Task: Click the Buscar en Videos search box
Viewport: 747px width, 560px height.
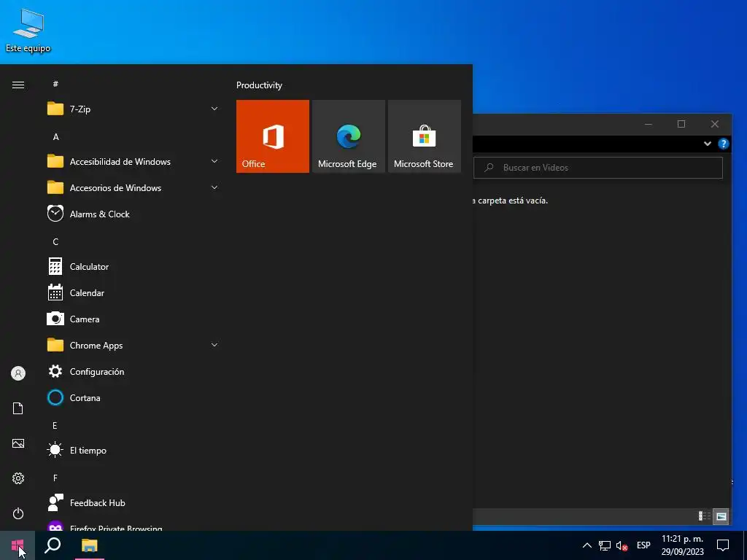Action: (598, 168)
